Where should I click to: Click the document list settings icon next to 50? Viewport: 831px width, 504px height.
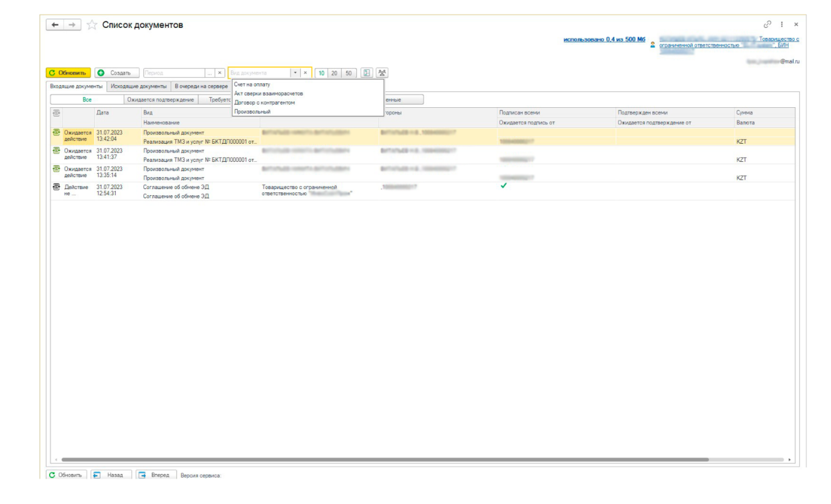367,73
